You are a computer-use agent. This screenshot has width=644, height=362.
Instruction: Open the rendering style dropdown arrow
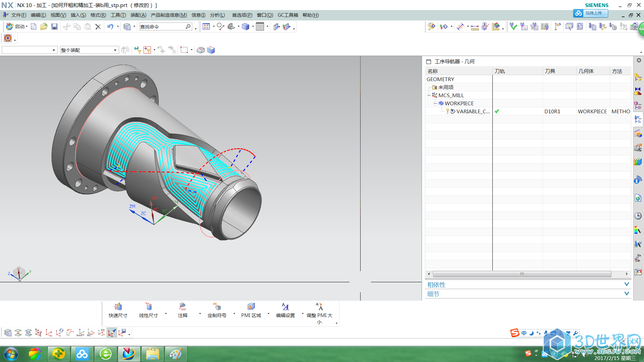point(253,26)
